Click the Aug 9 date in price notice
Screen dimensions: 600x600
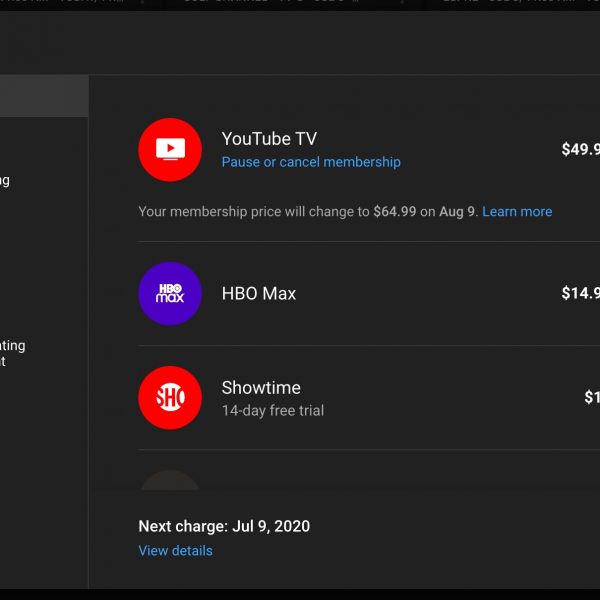click(457, 211)
